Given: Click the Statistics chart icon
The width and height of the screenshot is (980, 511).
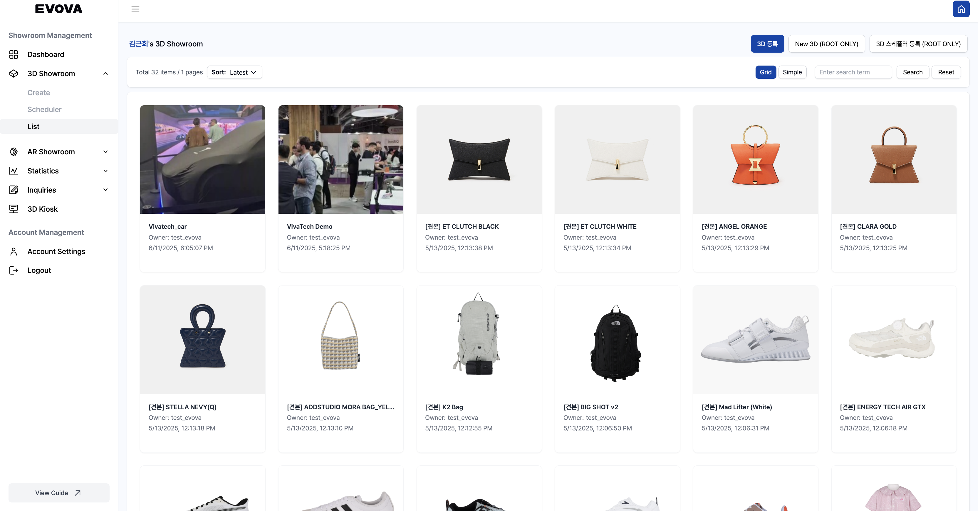Looking at the screenshot, I should point(14,171).
